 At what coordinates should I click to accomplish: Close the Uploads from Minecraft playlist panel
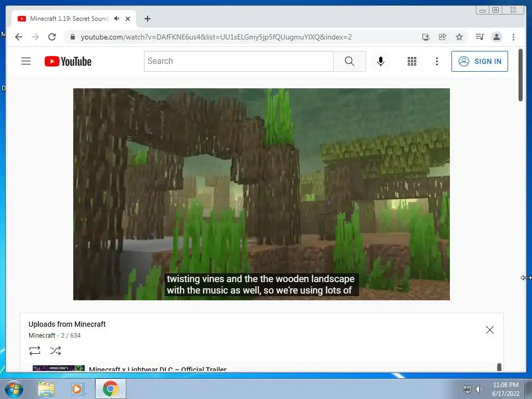pos(489,330)
